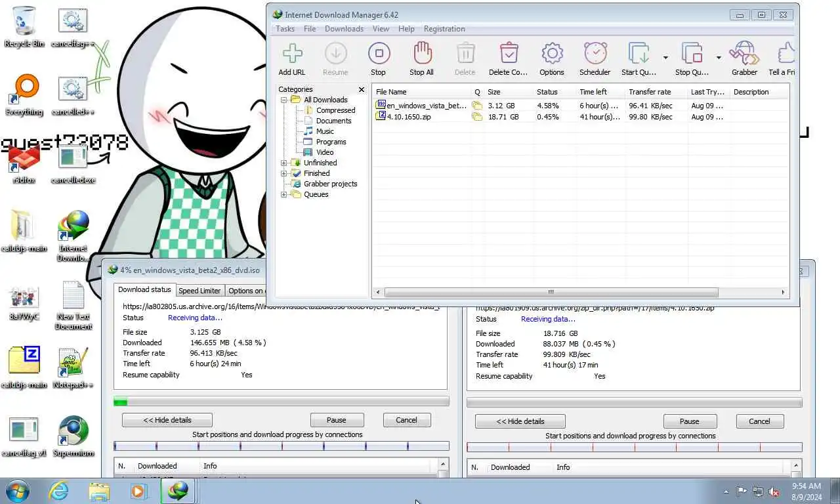Image resolution: width=840 pixels, height=504 pixels.
Task: Select Grabber projects in tree
Action: tap(330, 184)
